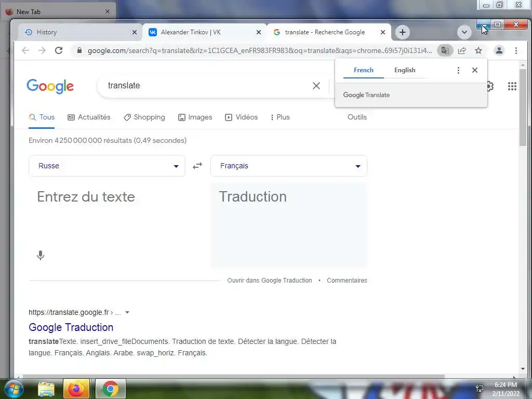This screenshot has height=399, width=532.
Task: Close the translate Recherche Google tab
Action: (383, 32)
